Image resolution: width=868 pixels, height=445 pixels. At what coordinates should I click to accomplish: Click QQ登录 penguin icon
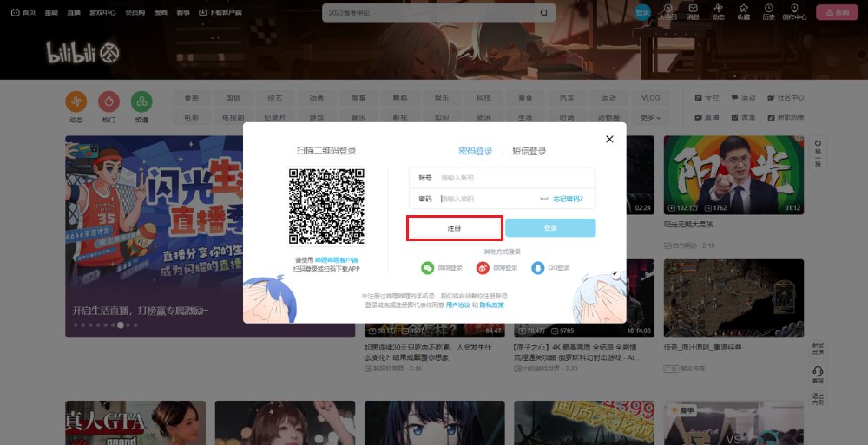pyautogui.click(x=537, y=268)
